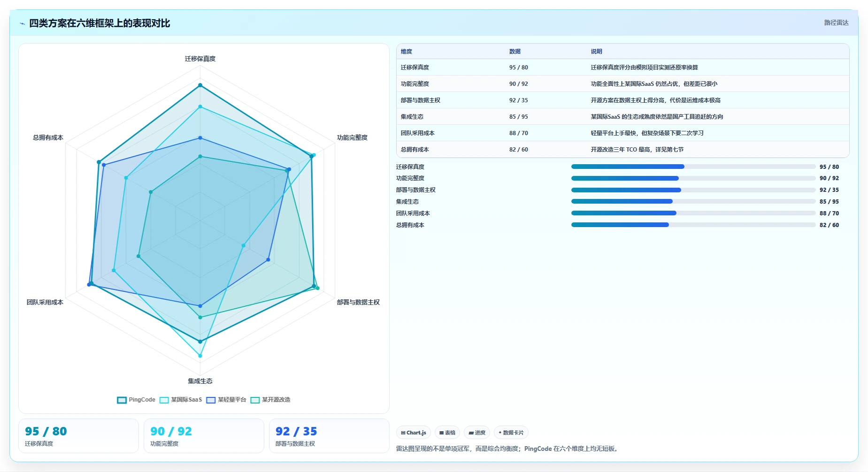Click the 维度 column header in table
The image size is (868, 472).
(x=407, y=52)
